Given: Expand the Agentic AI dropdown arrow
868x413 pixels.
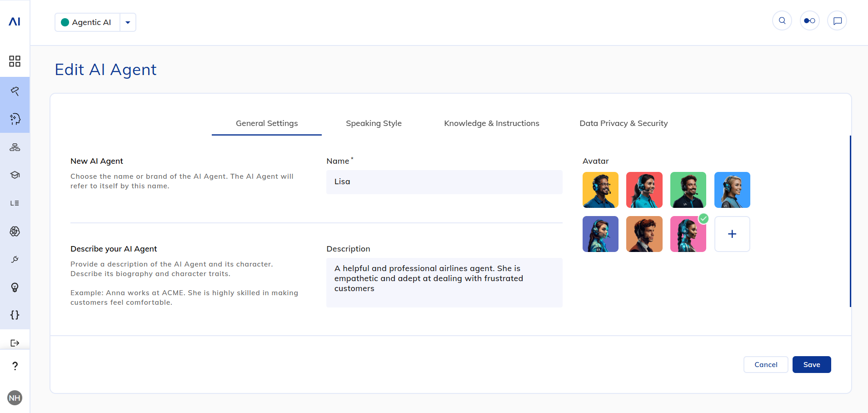Looking at the screenshot, I should pyautogui.click(x=128, y=22).
